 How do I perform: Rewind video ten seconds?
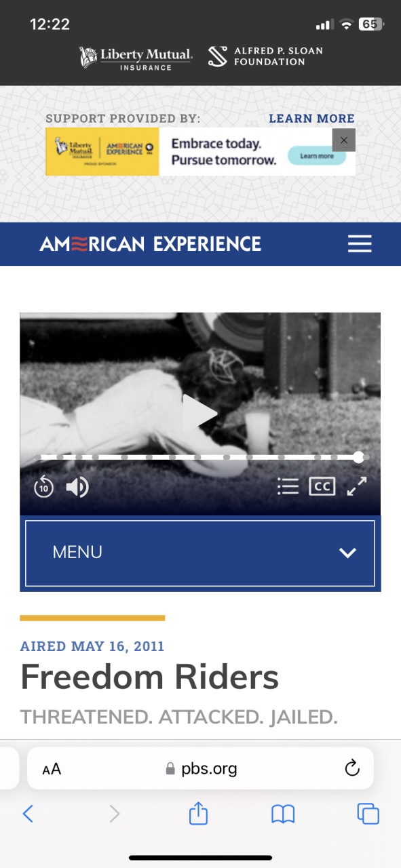[44, 486]
